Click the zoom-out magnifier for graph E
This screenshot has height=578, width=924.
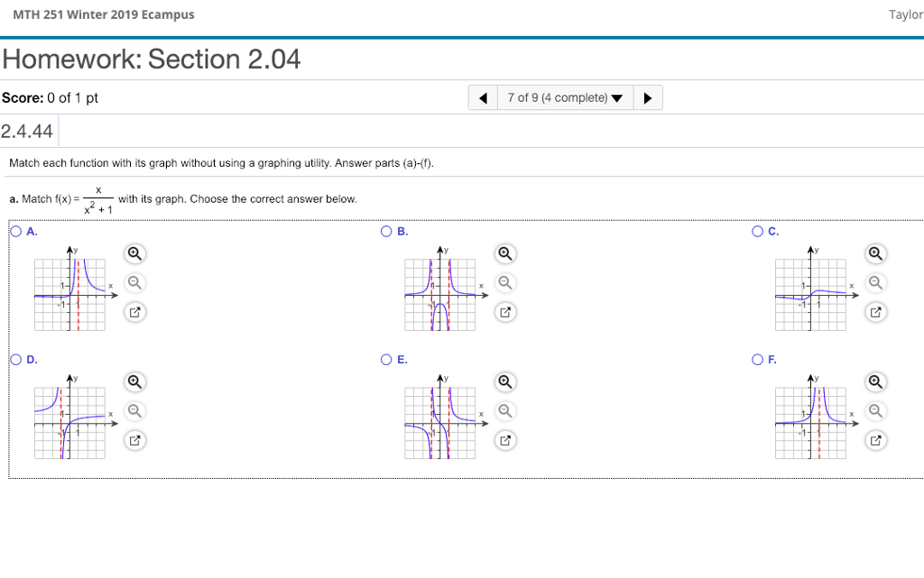[x=505, y=411]
